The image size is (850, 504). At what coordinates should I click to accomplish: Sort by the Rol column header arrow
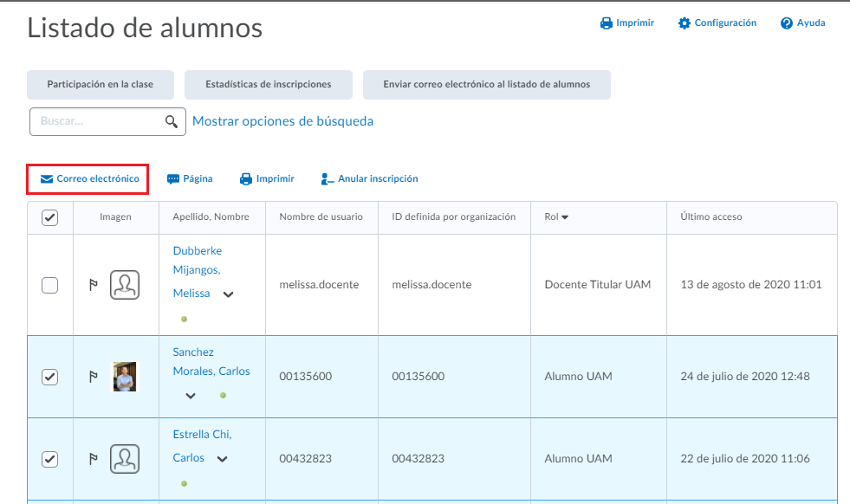566,217
